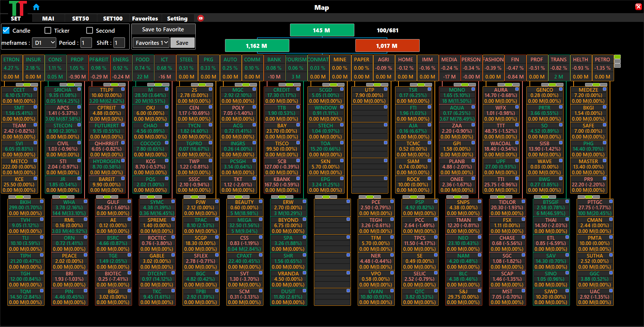Click the '100/681' counter text
Viewport: 644px width, 327px height.
pyautogui.click(x=387, y=30)
